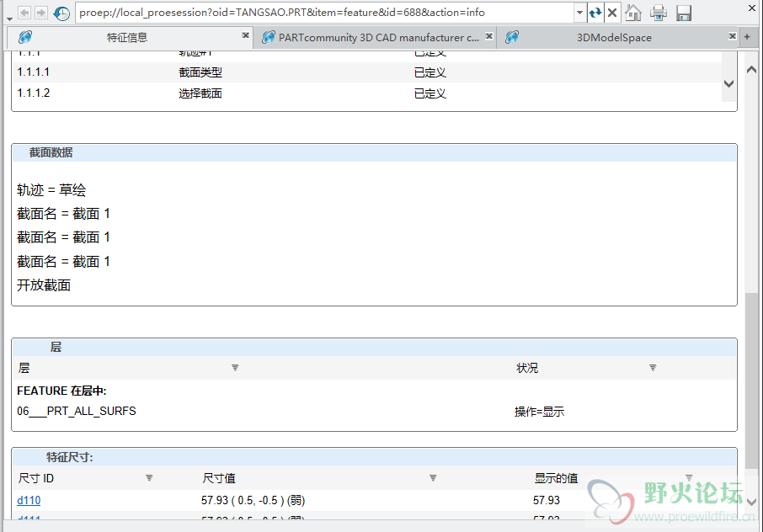Image resolution: width=763 pixels, height=532 pixels.
Task: Click the 06___PRT_ALL_SURFS layer entry
Action: pyautogui.click(x=77, y=412)
